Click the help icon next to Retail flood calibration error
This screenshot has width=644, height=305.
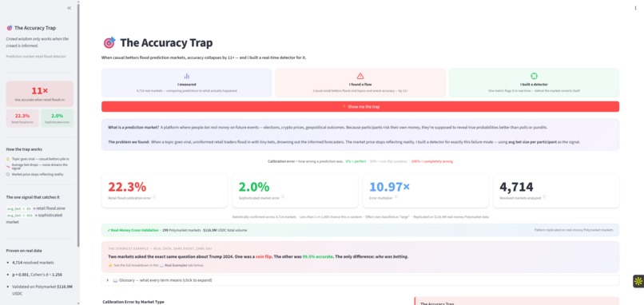tap(154, 197)
